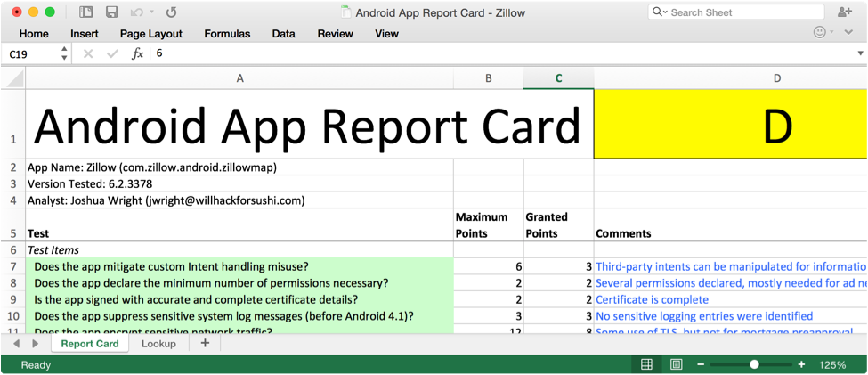
Task: Open the Home ribbon tab
Action: (x=34, y=34)
